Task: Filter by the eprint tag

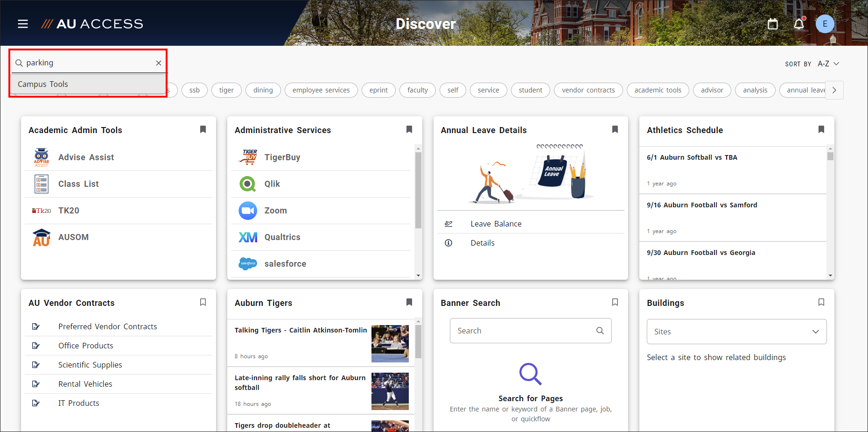Action: [x=378, y=90]
